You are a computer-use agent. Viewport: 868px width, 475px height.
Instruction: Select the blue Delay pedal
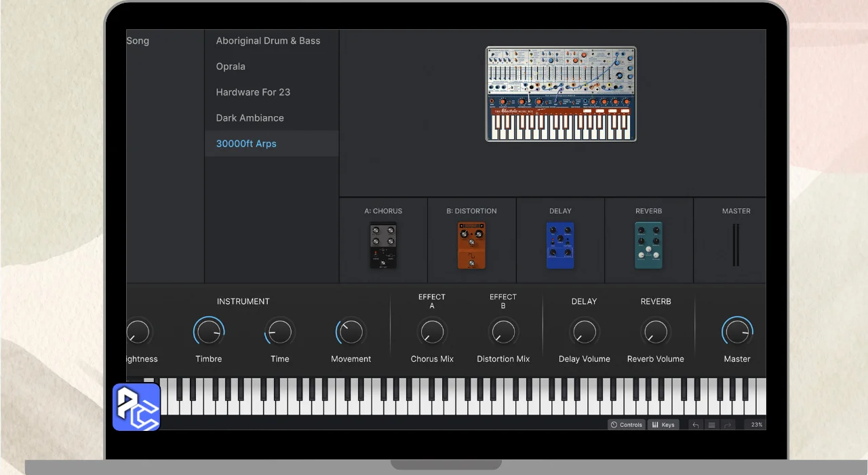[560, 245]
